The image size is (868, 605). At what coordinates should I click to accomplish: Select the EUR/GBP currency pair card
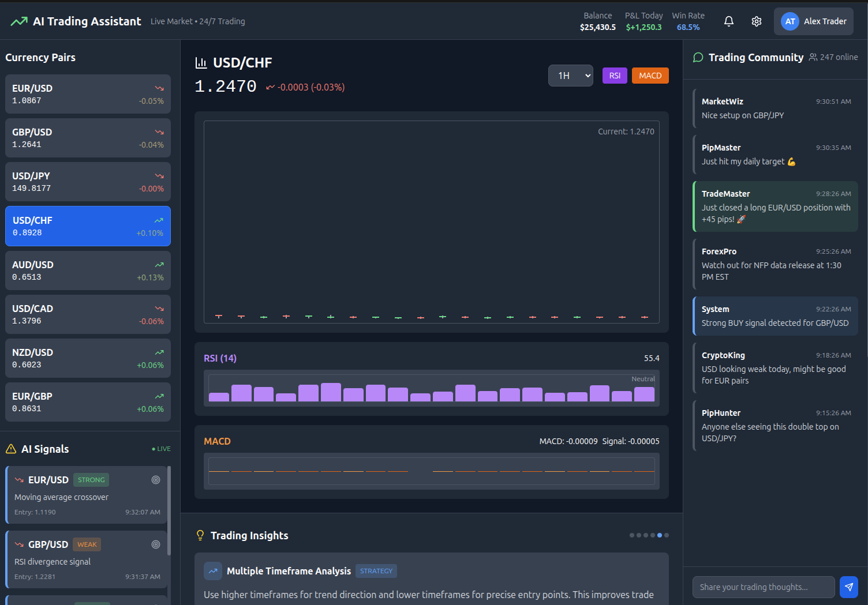(x=88, y=402)
